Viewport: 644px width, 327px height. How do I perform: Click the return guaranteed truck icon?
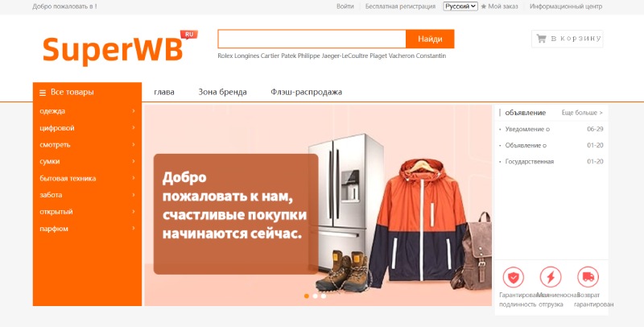588,277
